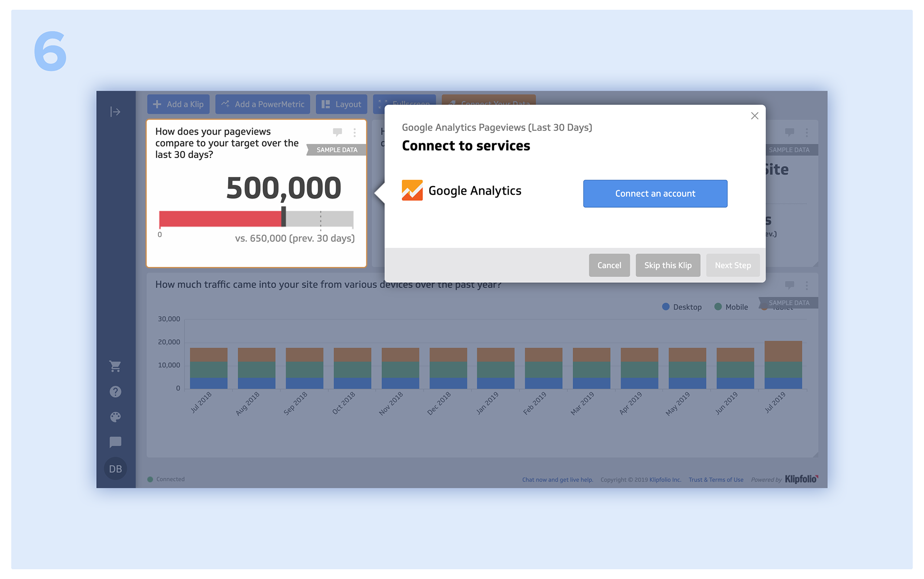Open the Klipfolio Inc. footer link
Viewport: 924px width, 579px height.
coord(665,480)
